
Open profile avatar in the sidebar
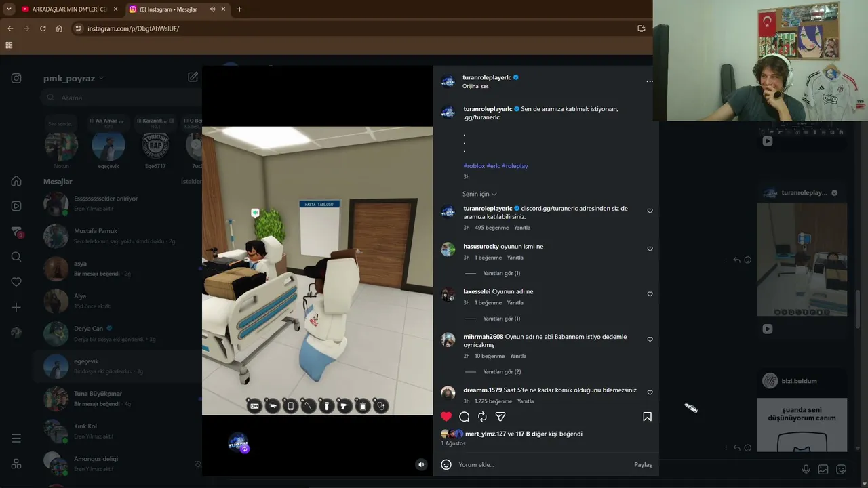[16, 333]
